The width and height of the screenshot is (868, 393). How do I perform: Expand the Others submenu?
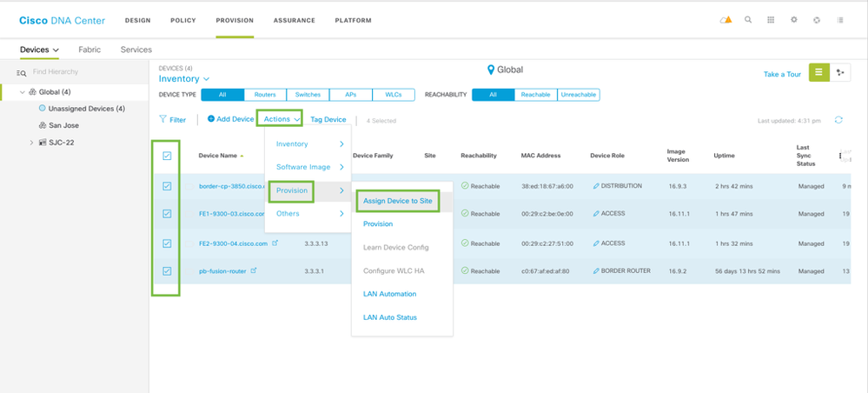pos(308,213)
